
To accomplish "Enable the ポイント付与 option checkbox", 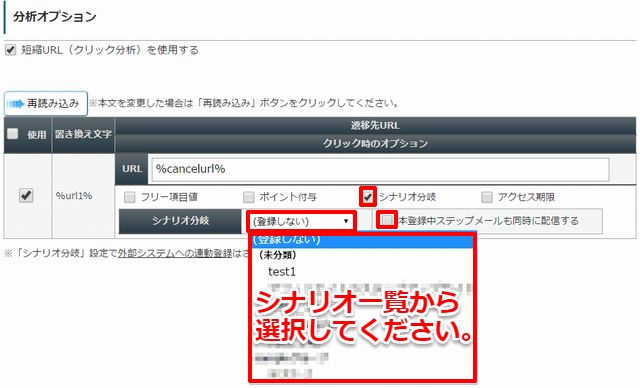I will 248,197.
